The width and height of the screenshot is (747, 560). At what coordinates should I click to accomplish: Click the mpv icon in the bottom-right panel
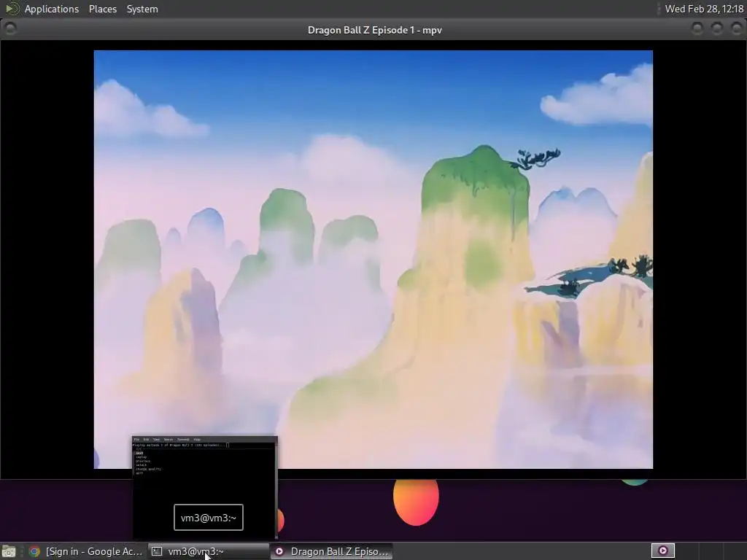[662, 551]
